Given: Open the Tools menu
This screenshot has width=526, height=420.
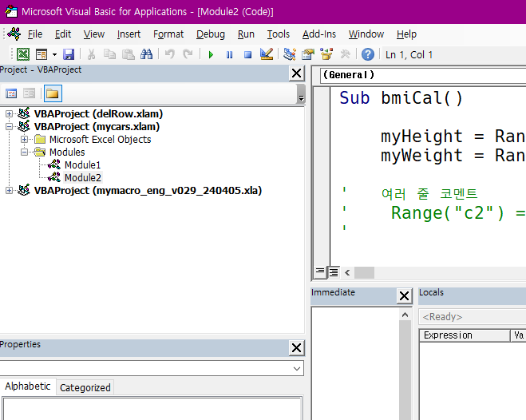Looking at the screenshot, I should [278, 34].
